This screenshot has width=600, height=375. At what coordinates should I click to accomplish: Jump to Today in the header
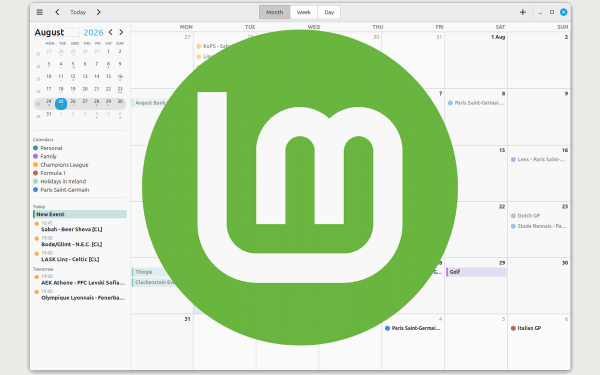coord(78,12)
